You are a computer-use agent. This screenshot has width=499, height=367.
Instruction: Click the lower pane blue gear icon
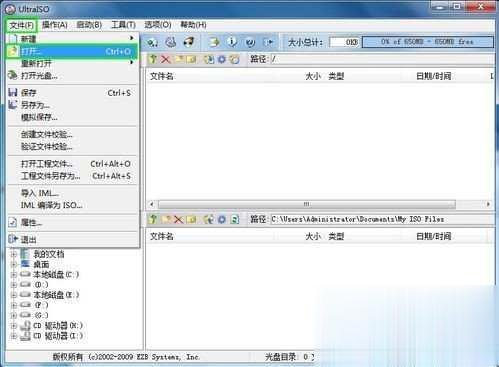222,219
